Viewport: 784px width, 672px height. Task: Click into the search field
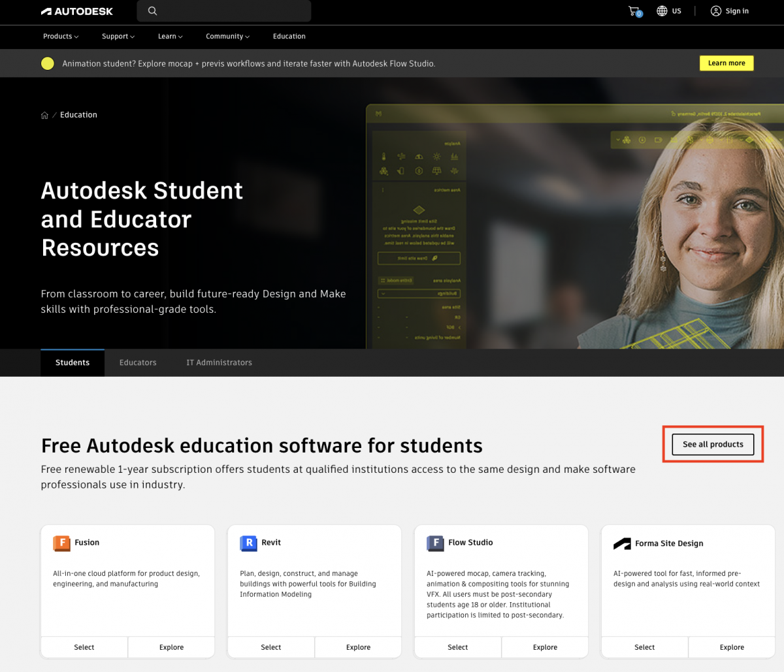click(x=224, y=11)
